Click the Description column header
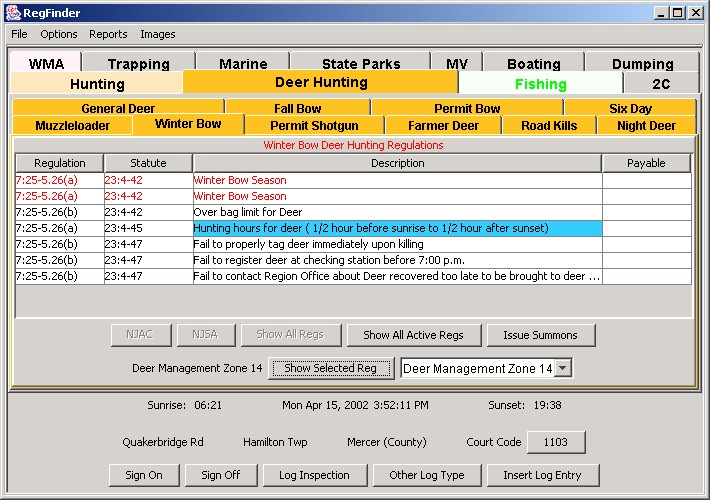 pyautogui.click(x=398, y=163)
